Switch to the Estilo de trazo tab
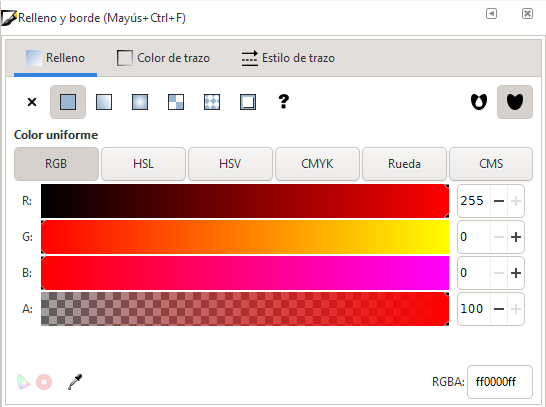The height and width of the screenshot is (407, 546). 288,58
